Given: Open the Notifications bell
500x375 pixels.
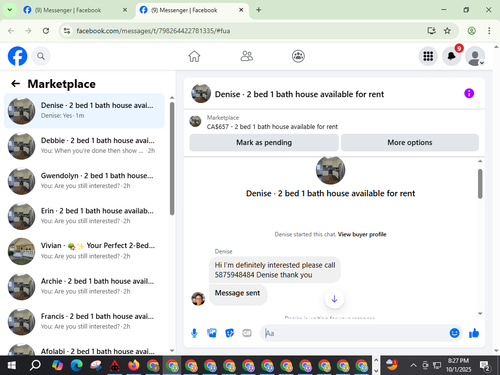Looking at the screenshot, I should 452,56.
